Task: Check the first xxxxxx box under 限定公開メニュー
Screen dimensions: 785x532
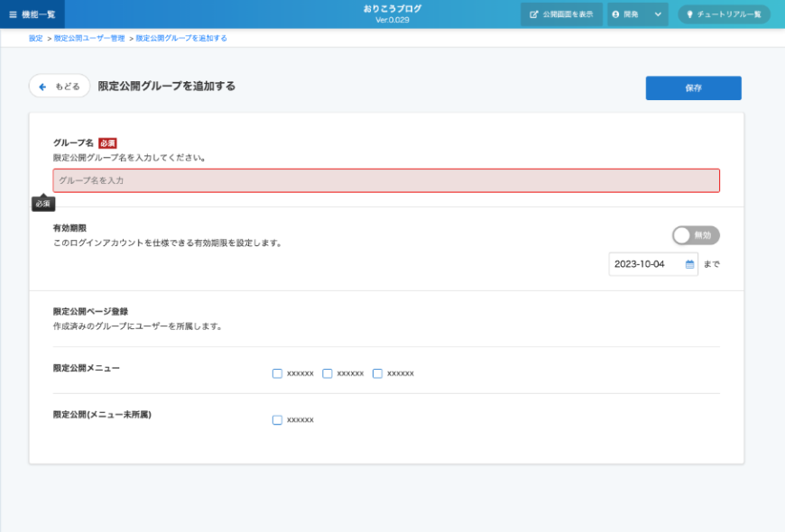Action: click(x=277, y=373)
